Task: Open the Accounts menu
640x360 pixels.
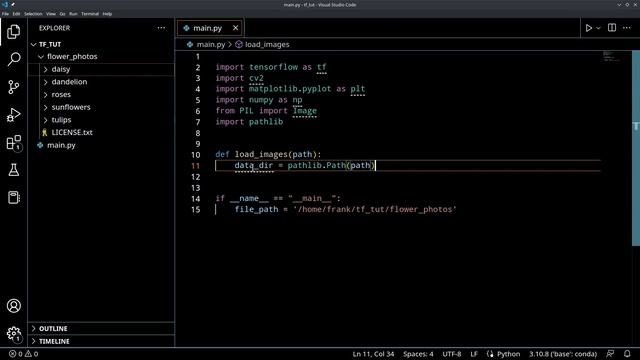Action: pyautogui.click(x=13, y=306)
